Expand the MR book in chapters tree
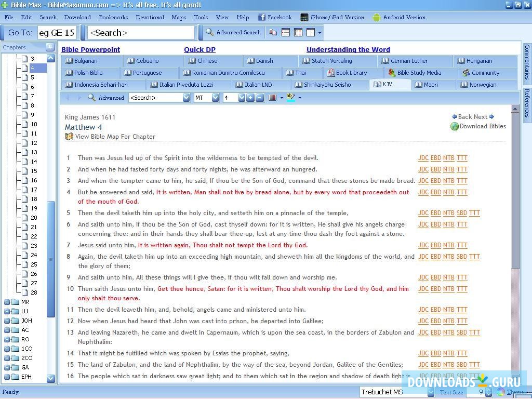This screenshot has height=399, width=532. point(7,302)
